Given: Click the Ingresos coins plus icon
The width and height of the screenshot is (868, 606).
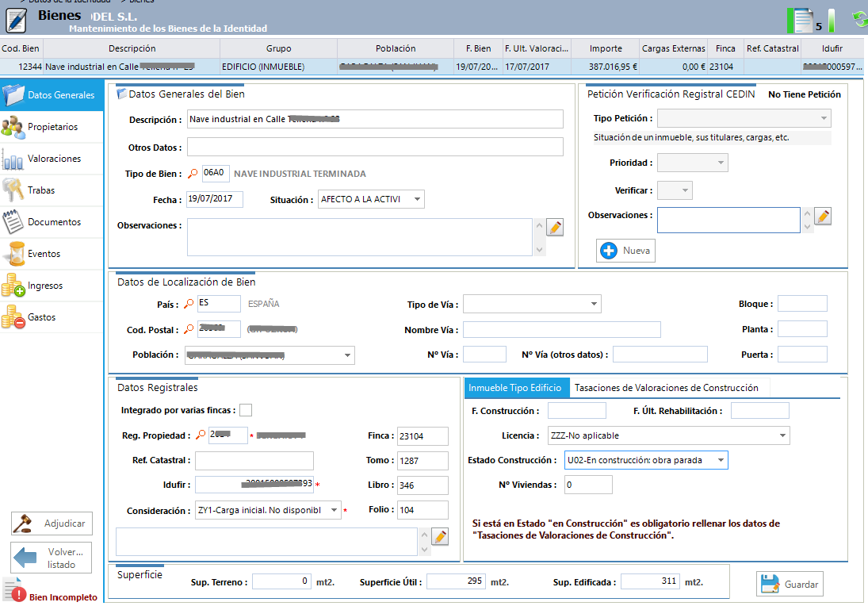Looking at the screenshot, I should pos(13,286).
